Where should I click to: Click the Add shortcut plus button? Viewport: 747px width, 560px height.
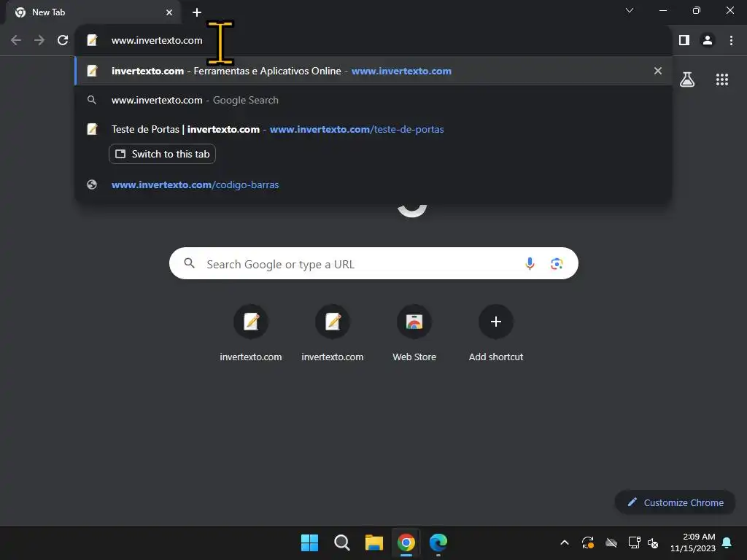(x=496, y=322)
